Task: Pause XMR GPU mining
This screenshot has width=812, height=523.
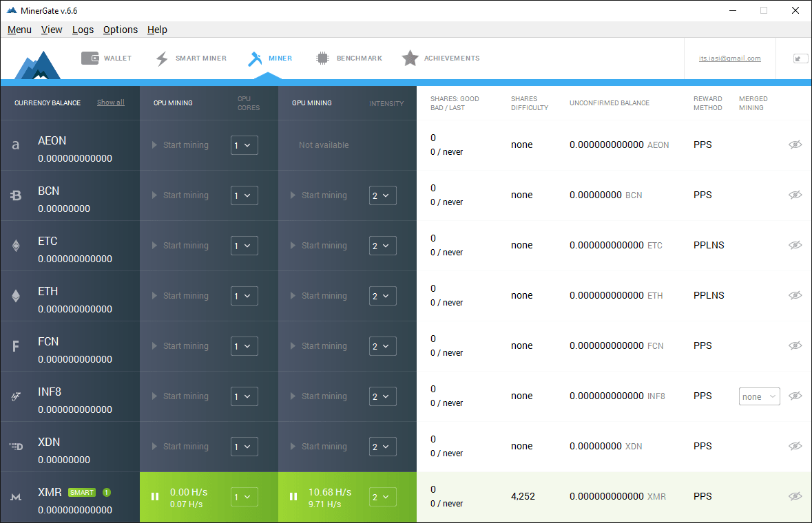Action: 293,497
